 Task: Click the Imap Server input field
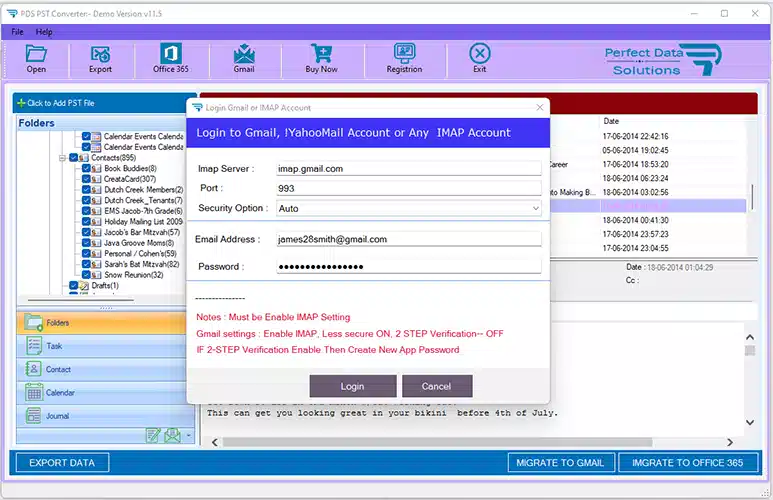[x=409, y=169]
